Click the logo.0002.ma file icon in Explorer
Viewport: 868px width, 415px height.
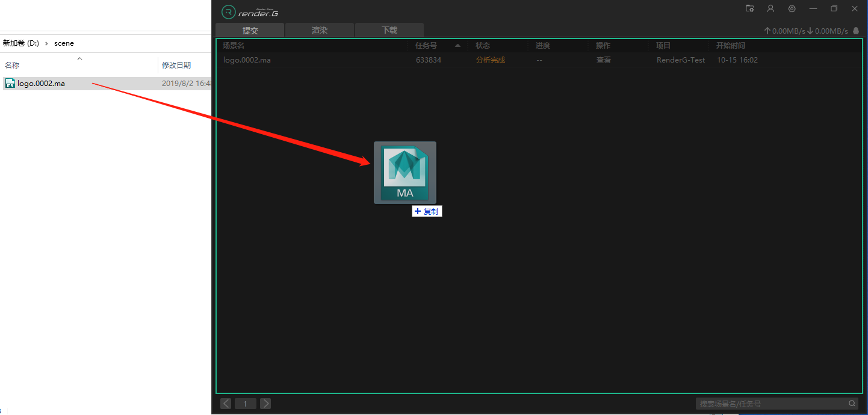[10, 84]
